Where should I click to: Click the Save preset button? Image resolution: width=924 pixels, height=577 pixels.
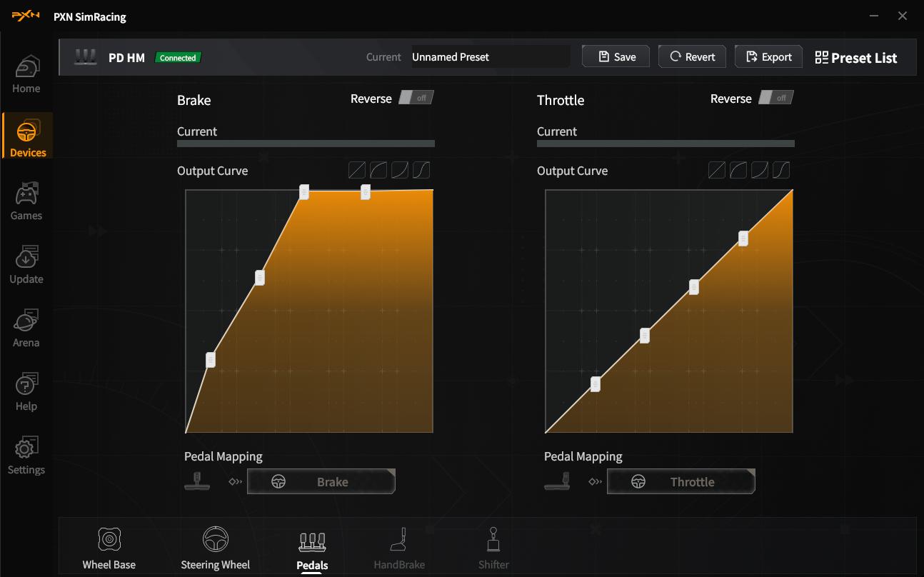[616, 57]
